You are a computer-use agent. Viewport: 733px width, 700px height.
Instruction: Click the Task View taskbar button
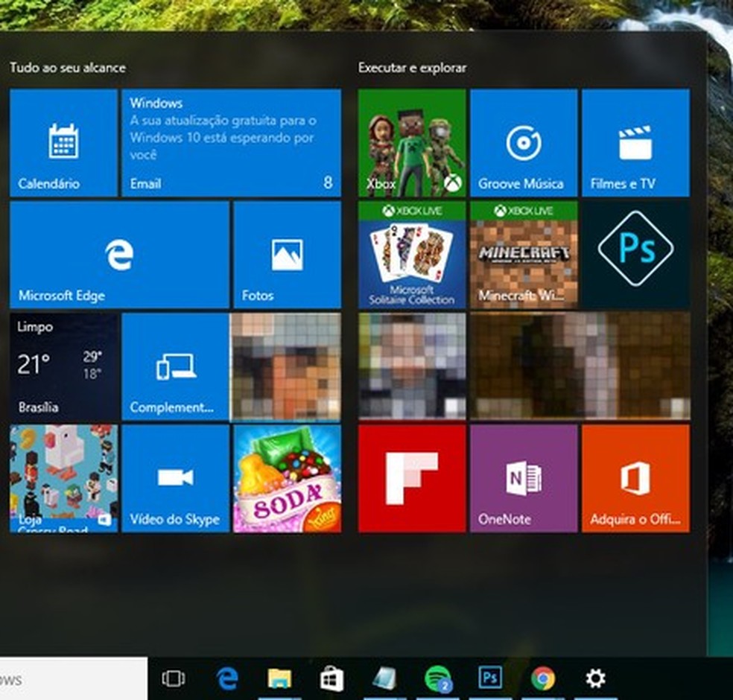click(x=174, y=678)
